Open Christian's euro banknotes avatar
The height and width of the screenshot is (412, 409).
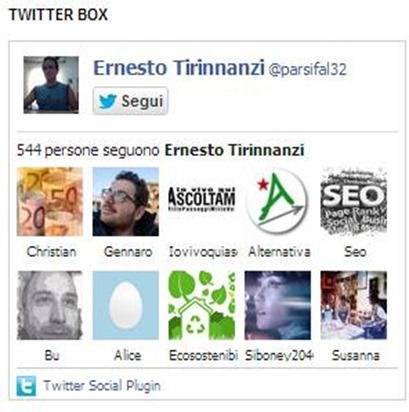pos(50,202)
